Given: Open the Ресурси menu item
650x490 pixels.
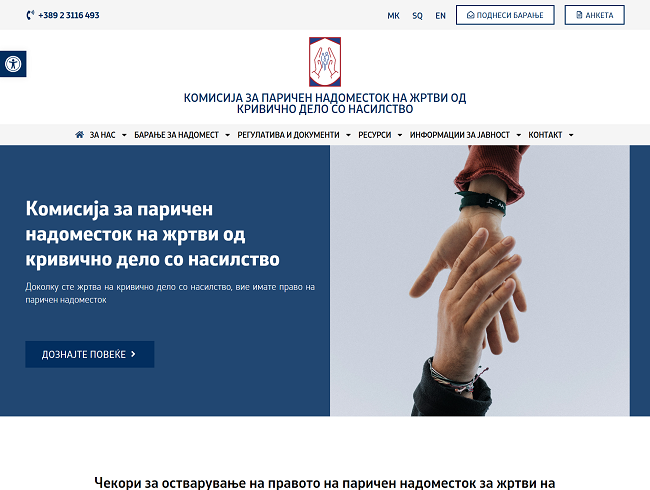Looking at the screenshot, I should (375, 135).
